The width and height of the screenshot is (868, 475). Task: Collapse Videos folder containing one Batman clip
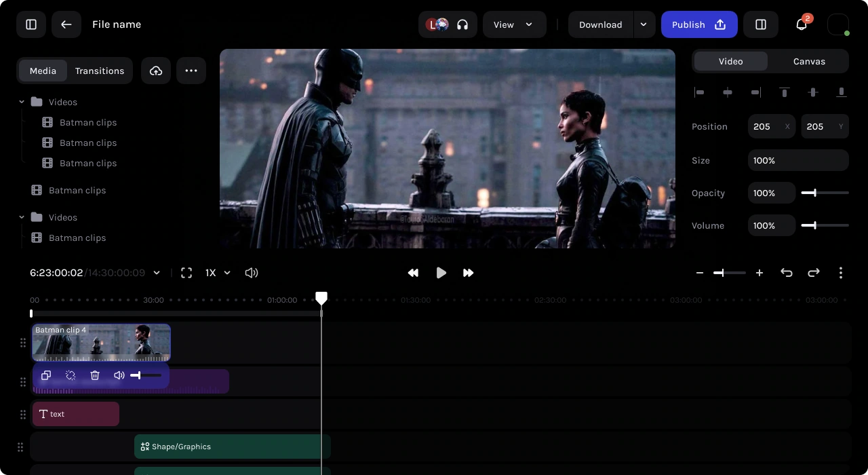coord(22,217)
